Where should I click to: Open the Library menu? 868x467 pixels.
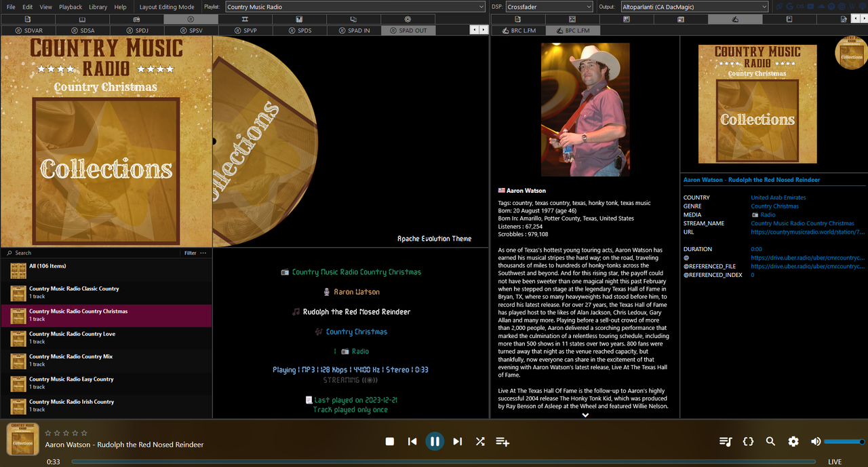[98, 7]
